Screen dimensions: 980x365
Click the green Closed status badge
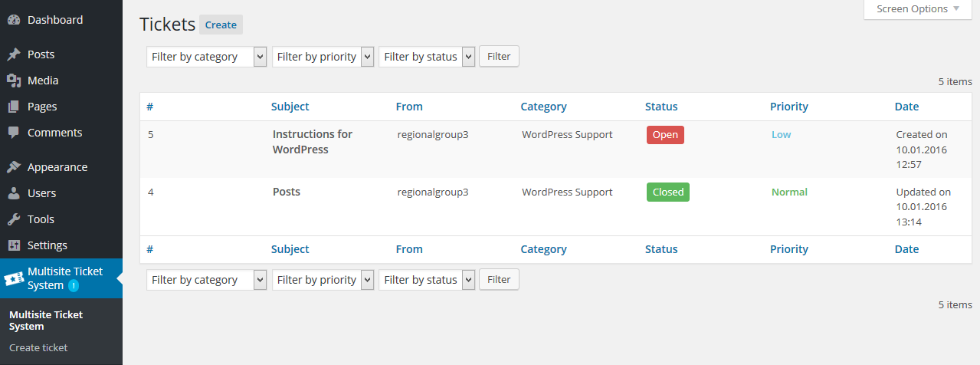coord(668,192)
